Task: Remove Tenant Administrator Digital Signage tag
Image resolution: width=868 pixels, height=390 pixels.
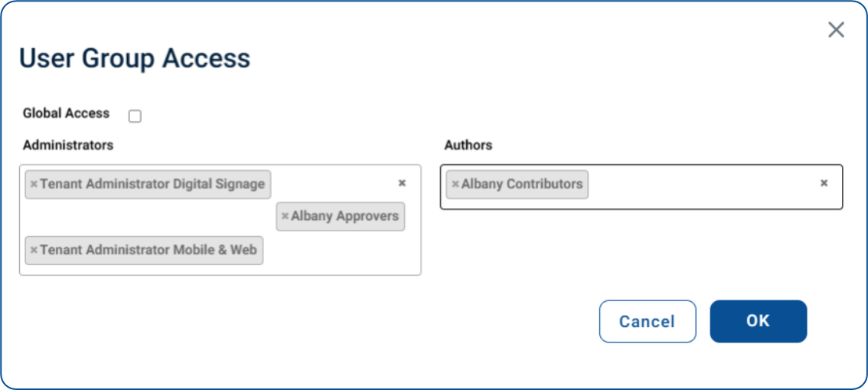Action: (34, 184)
